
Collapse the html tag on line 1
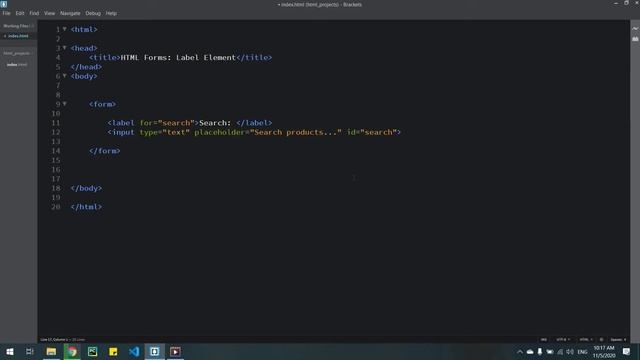[64, 29]
